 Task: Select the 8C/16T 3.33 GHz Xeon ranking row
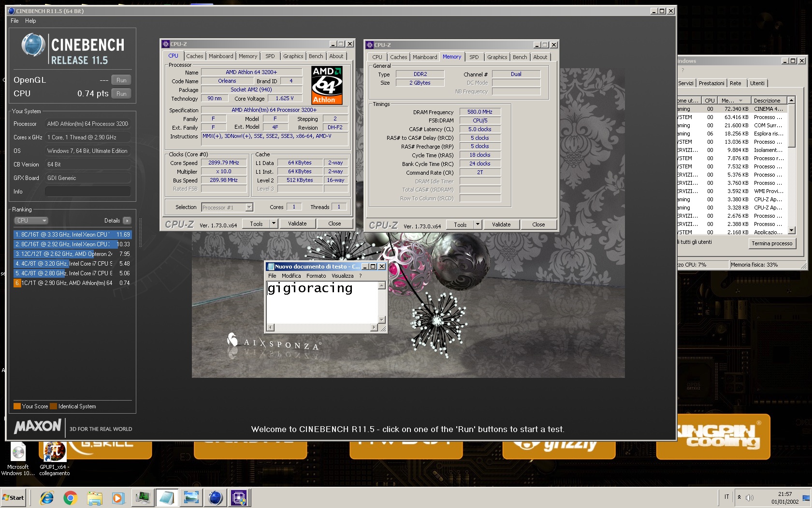coord(72,235)
